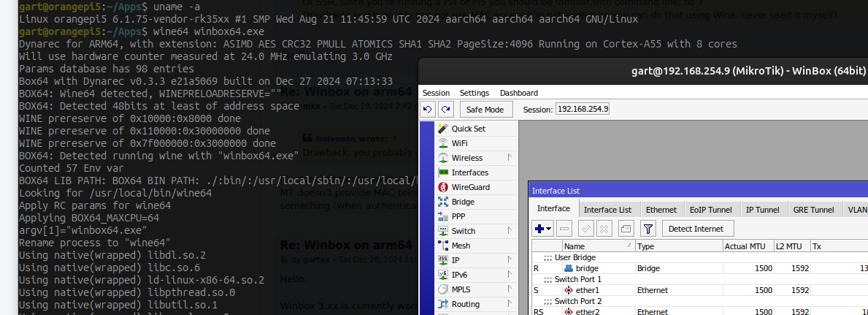Image resolution: width=868 pixels, height=315 pixels.
Task: Expand the IP submenu arrow
Action: pos(510,259)
